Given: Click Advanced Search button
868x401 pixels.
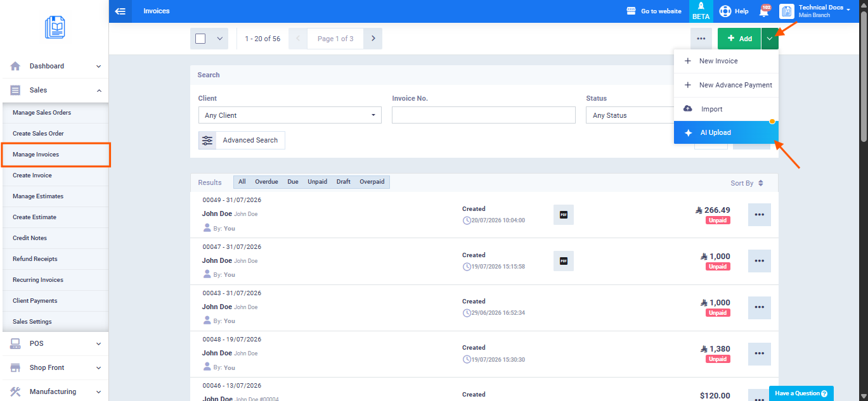Looking at the screenshot, I should tap(242, 140).
